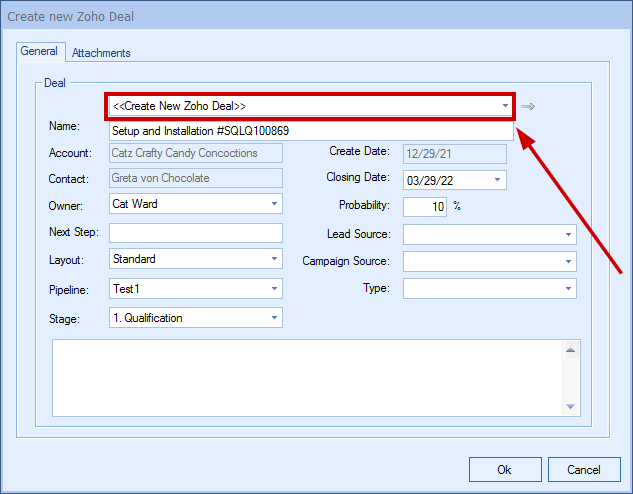Click inside the large description text area
633x494 pixels.
pyautogui.click(x=305, y=377)
